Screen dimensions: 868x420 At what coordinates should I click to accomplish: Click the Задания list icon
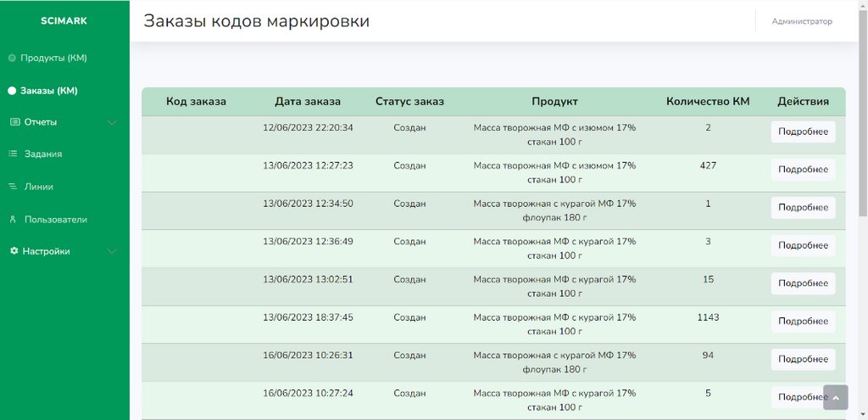point(14,154)
